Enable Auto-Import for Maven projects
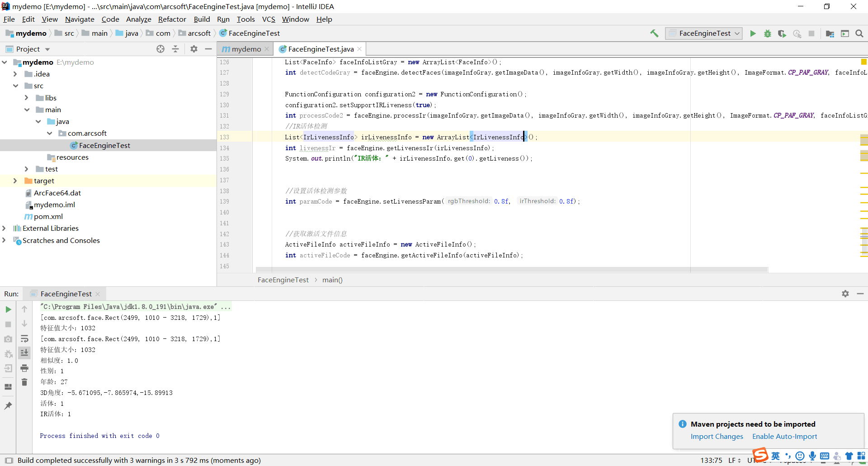The image size is (868, 466). click(x=784, y=436)
